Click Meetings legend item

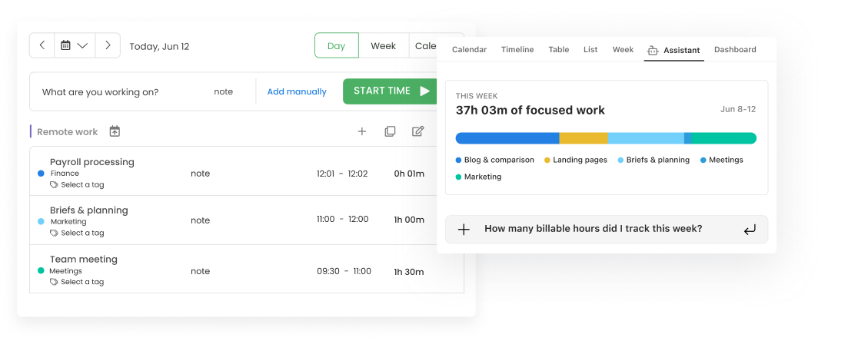pos(721,160)
